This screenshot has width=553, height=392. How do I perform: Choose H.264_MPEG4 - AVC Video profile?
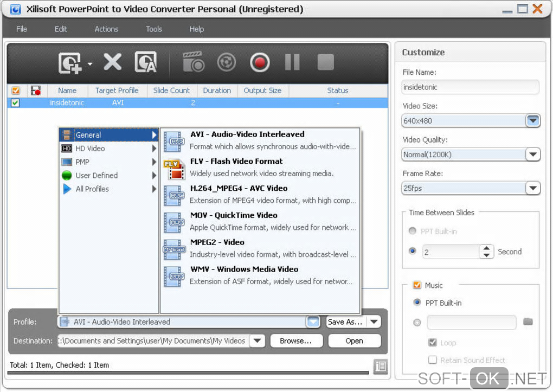point(260,195)
